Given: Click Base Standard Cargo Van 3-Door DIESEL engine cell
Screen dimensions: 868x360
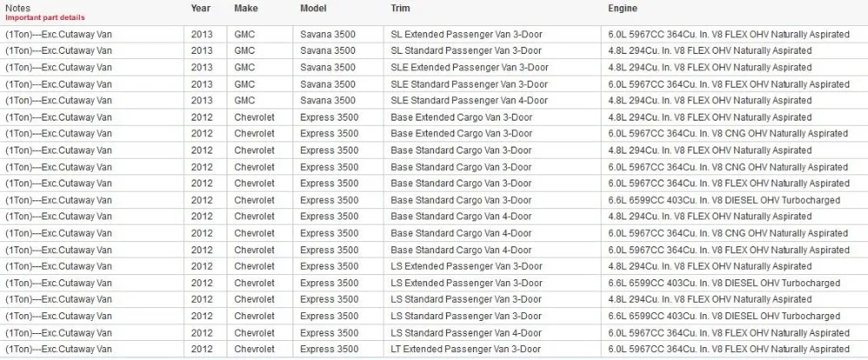Looking at the screenshot, I should pos(734,200).
